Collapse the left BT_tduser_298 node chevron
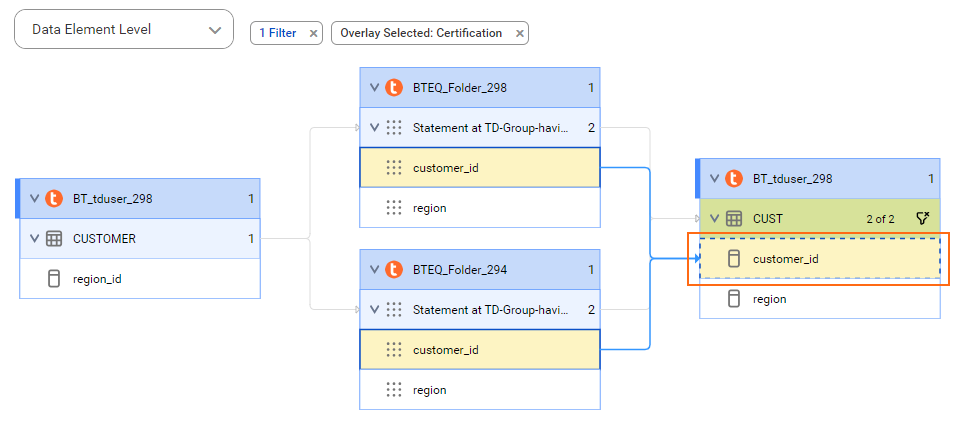This screenshot has height=425, width=962. (34, 199)
